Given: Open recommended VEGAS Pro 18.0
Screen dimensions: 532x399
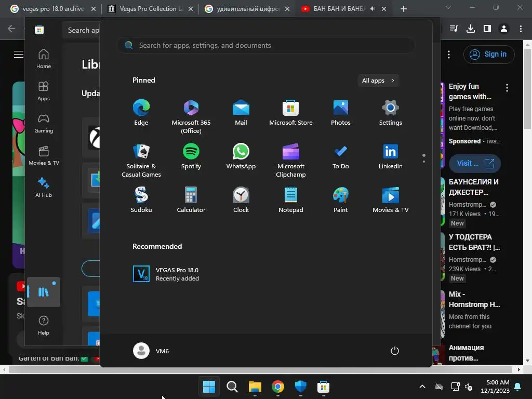Looking at the screenshot, I should point(166,274).
